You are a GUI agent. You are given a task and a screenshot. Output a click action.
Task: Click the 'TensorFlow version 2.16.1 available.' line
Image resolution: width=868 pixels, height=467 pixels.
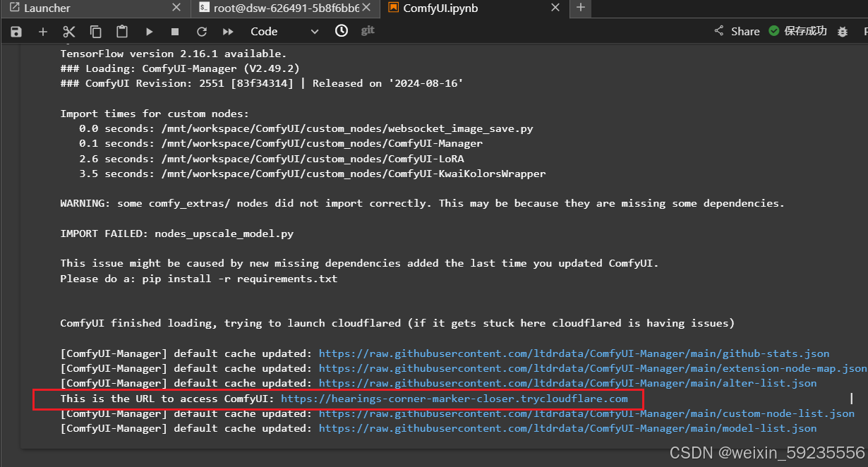click(x=174, y=54)
